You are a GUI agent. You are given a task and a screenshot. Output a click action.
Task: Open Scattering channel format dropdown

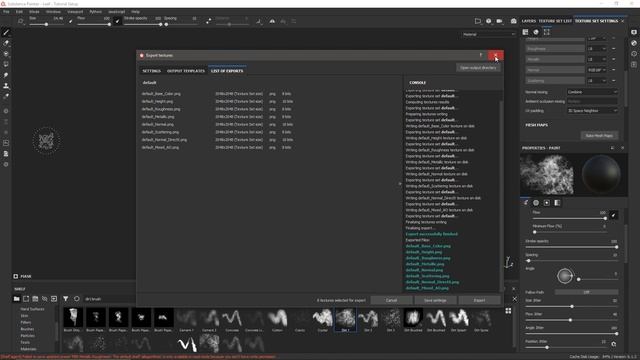coord(597,81)
